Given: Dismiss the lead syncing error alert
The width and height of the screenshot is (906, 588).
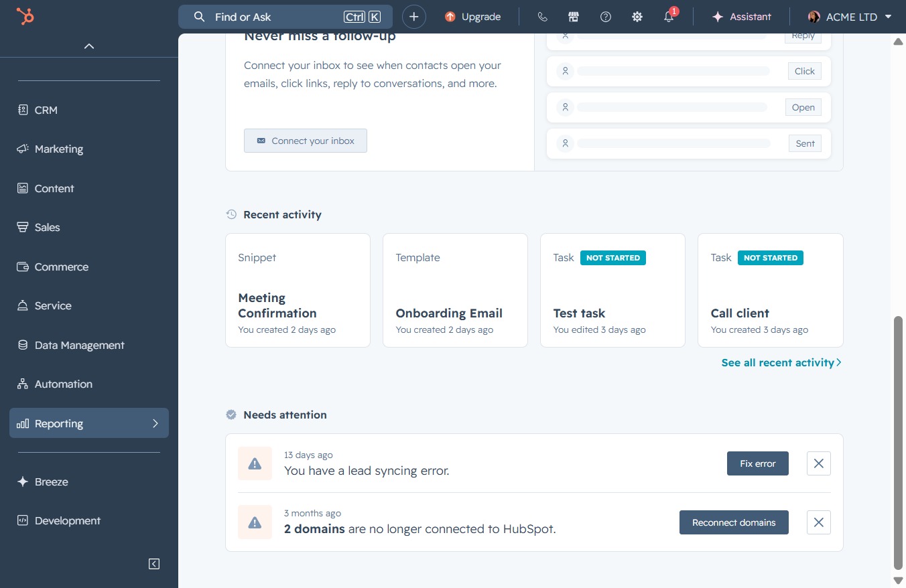Looking at the screenshot, I should pyautogui.click(x=819, y=463).
